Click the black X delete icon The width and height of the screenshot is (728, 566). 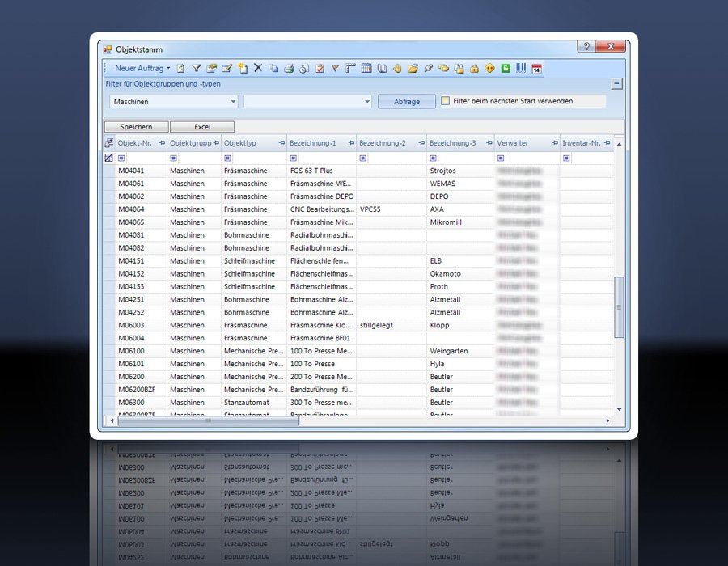click(x=258, y=68)
